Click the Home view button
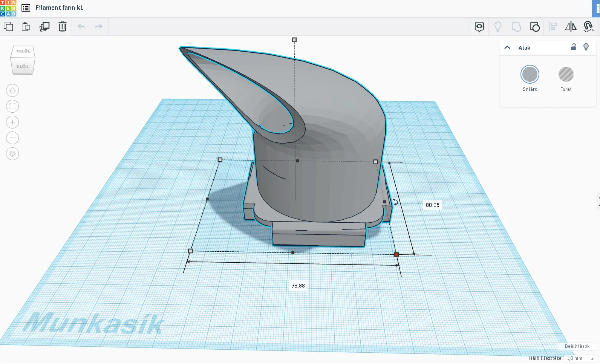Screen dimensions: 600x364 (12, 90)
